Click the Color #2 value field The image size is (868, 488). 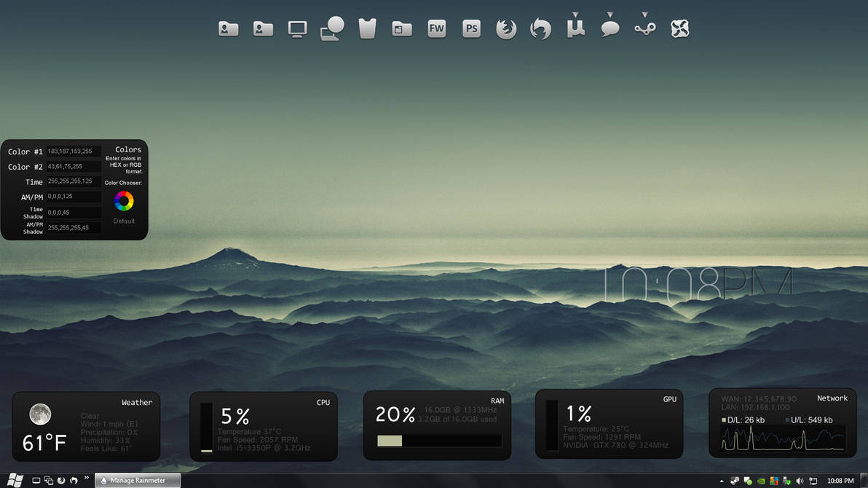click(x=73, y=166)
